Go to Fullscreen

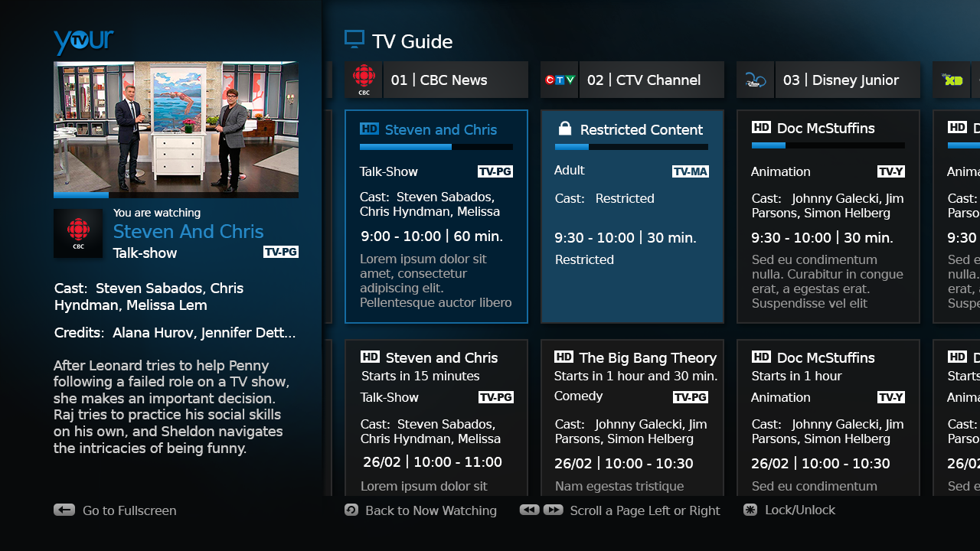point(129,510)
